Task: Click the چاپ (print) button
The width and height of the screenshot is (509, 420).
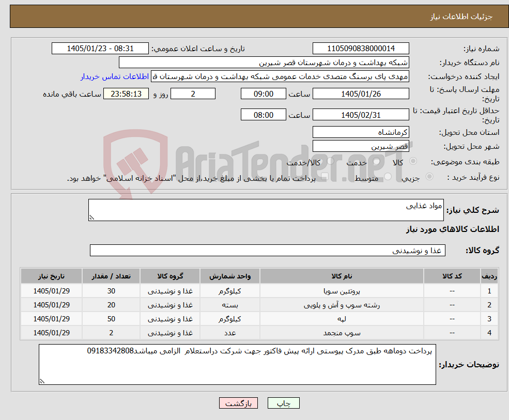Action: pos(283,403)
